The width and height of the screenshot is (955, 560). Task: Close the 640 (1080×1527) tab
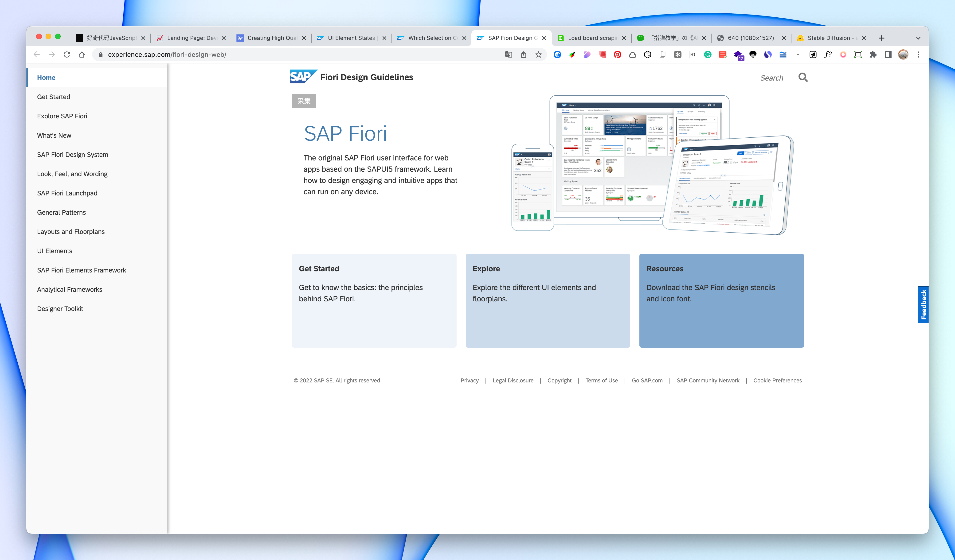click(x=784, y=38)
